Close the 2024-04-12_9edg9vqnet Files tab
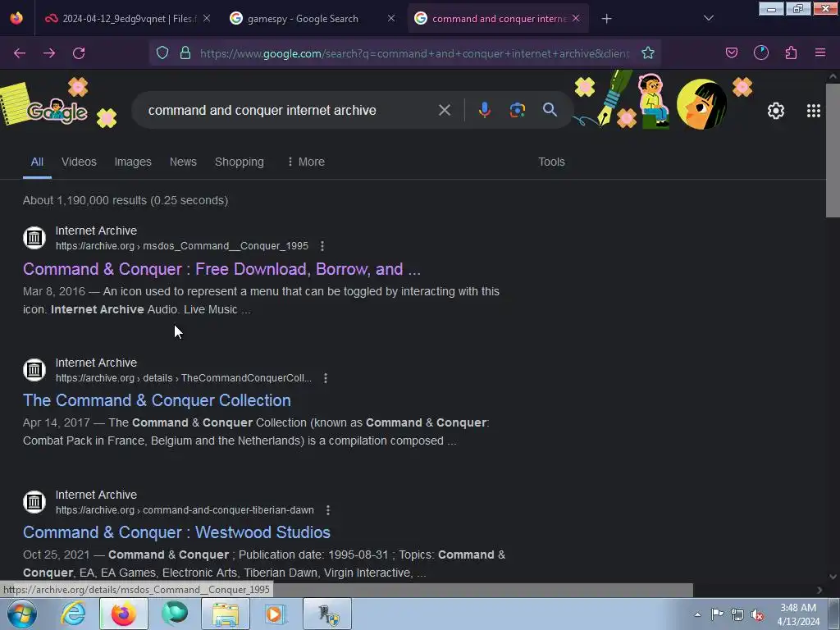This screenshot has height=630, width=840. 207,18
